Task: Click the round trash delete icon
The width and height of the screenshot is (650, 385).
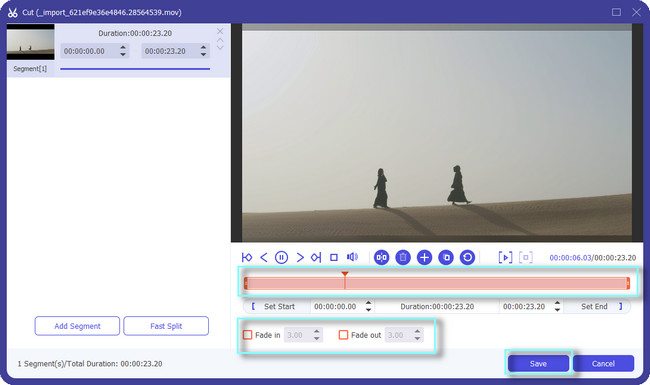Action: click(x=403, y=257)
